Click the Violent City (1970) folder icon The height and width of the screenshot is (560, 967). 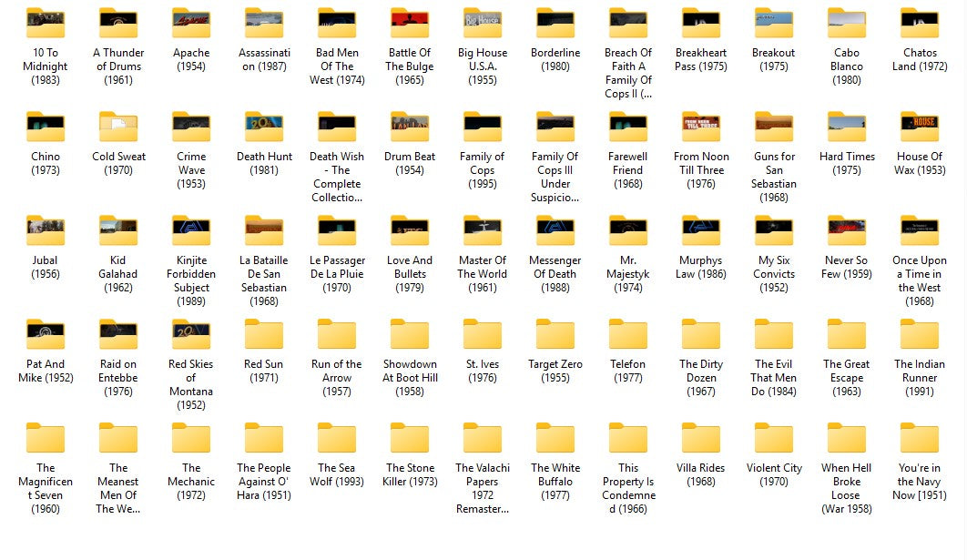[x=773, y=438]
